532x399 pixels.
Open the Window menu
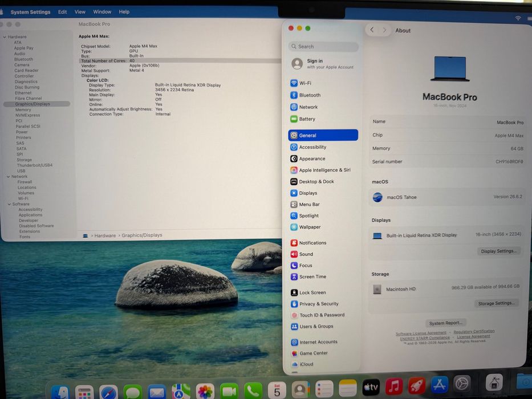(x=102, y=12)
